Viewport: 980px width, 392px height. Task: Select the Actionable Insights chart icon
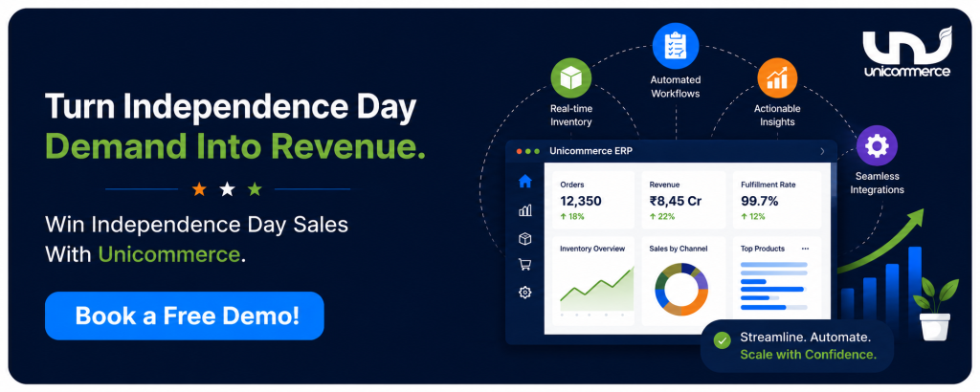tap(777, 78)
